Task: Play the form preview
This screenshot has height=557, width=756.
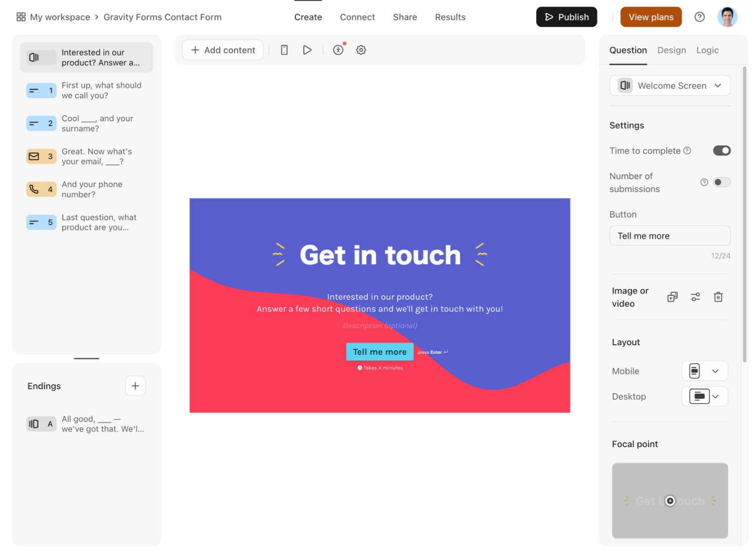Action: [x=307, y=50]
